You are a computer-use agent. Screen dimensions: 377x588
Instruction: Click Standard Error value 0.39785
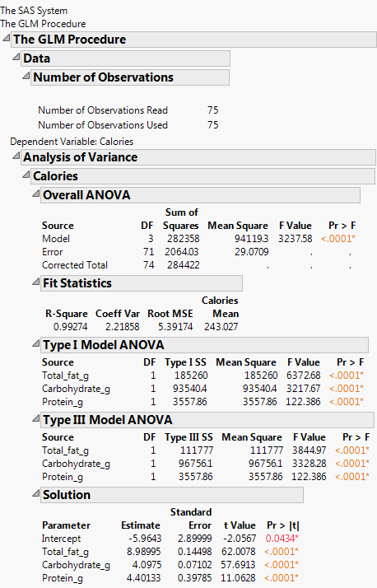tap(194, 578)
